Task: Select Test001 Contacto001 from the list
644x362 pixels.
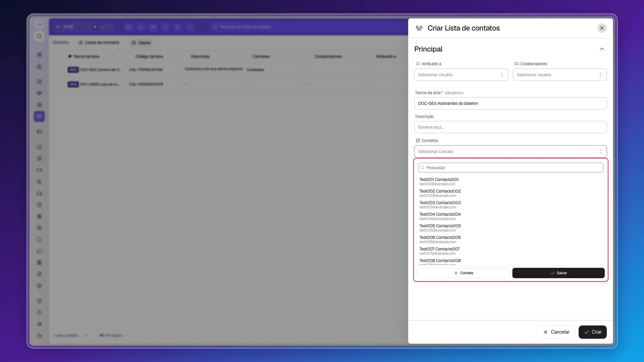Action: (510, 181)
